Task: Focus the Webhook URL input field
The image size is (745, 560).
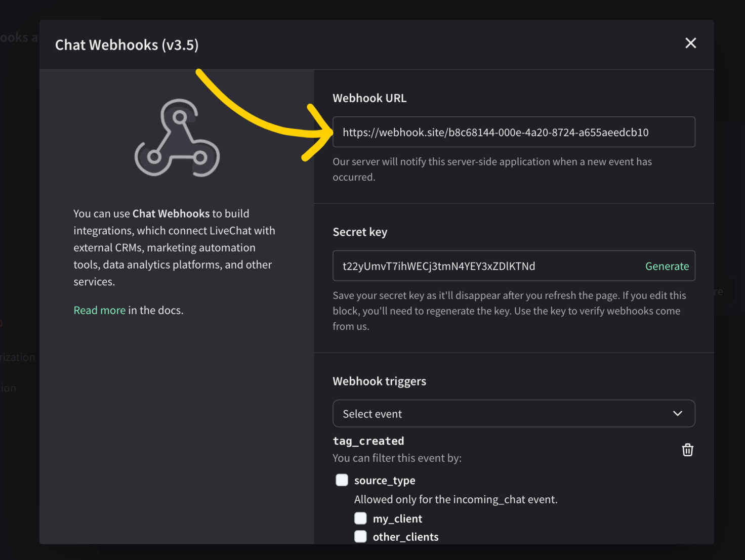Action: (514, 132)
